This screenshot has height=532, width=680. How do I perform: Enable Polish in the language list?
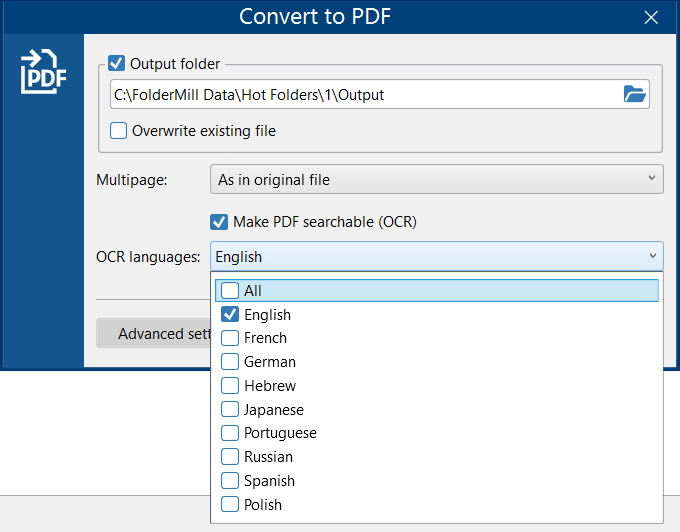[230, 505]
